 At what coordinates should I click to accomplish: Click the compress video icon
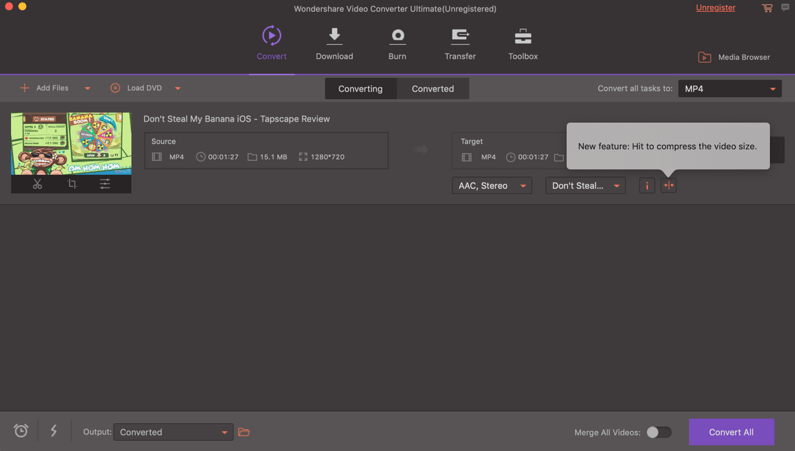click(x=669, y=185)
